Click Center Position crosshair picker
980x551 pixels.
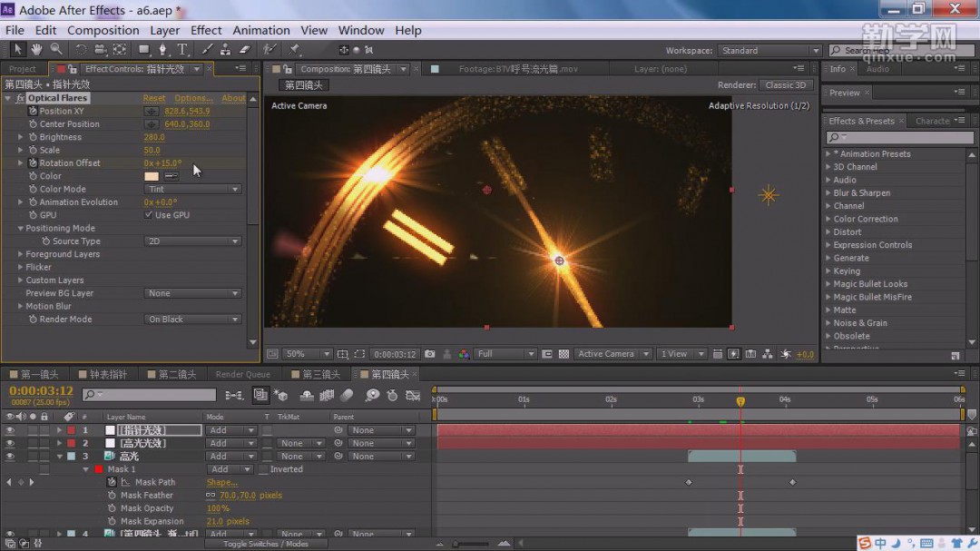(152, 124)
